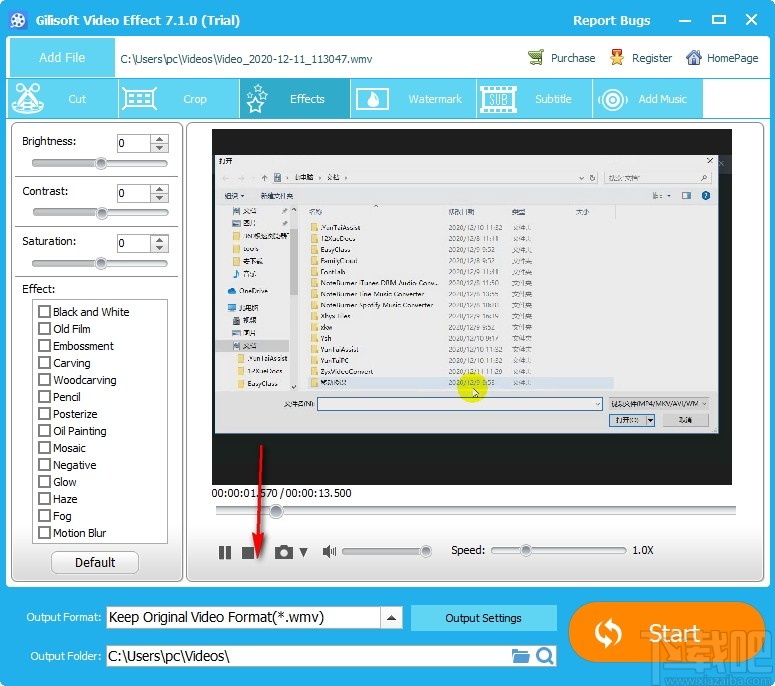Increase Saturation with up arrow

coord(160,239)
